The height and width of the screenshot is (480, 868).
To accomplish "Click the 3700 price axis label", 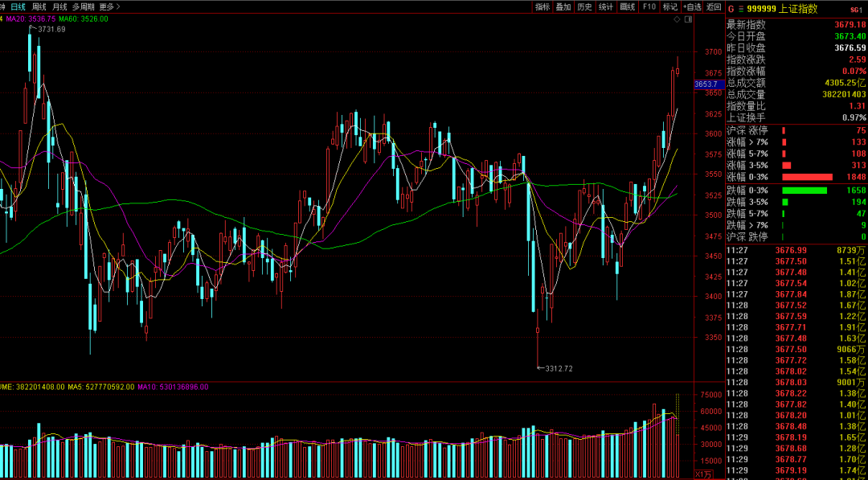I will click(x=713, y=52).
